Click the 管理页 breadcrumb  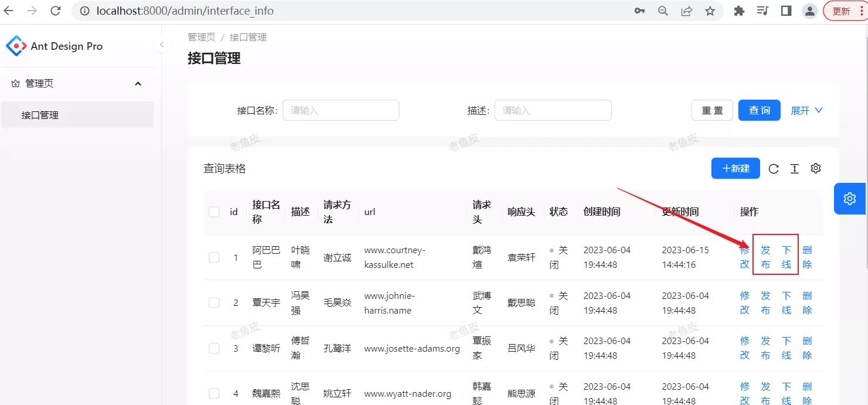pos(201,37)
